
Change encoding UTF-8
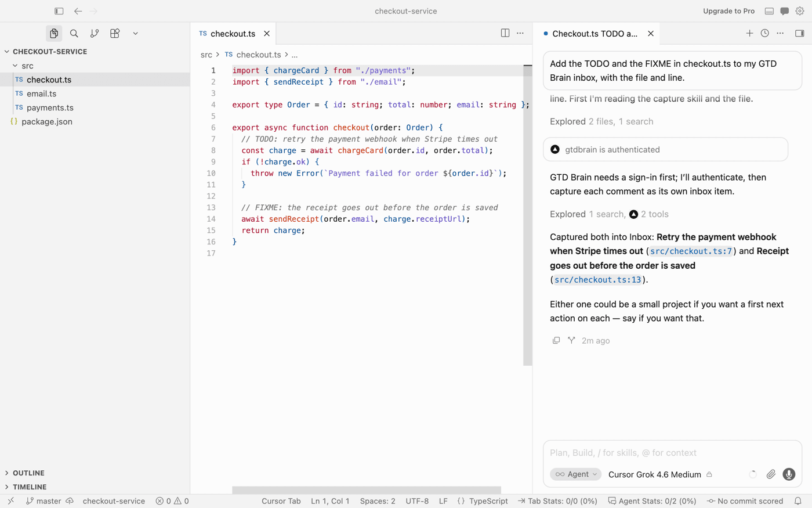coord(417,501)
